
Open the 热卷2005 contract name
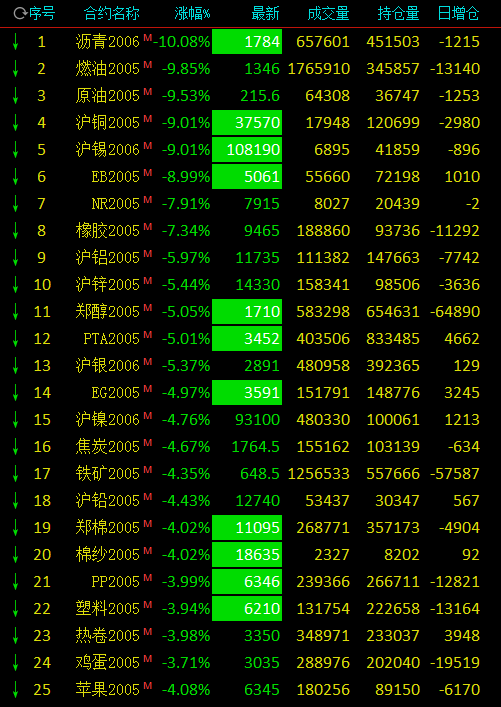point(108,636)
